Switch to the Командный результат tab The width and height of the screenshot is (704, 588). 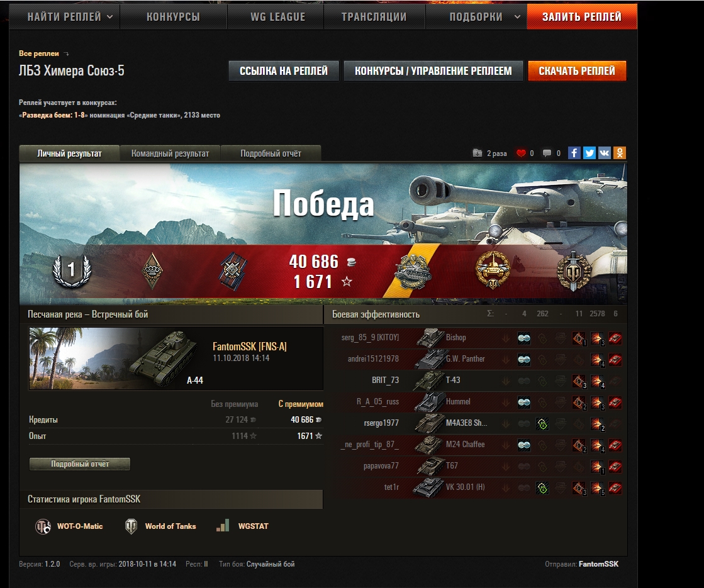tap(170, 153)
